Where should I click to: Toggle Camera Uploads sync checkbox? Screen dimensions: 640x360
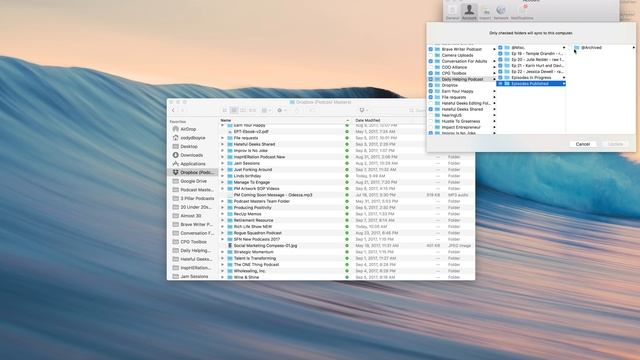[x=431, y=55]
